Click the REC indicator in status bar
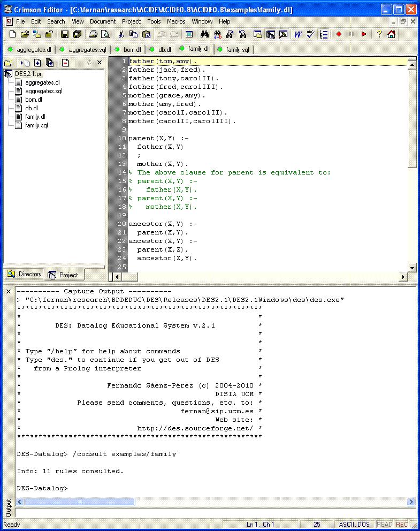Image resolution: width=420 pixels, height=531 pixels. pyautogui.click(x=401, y=524)
